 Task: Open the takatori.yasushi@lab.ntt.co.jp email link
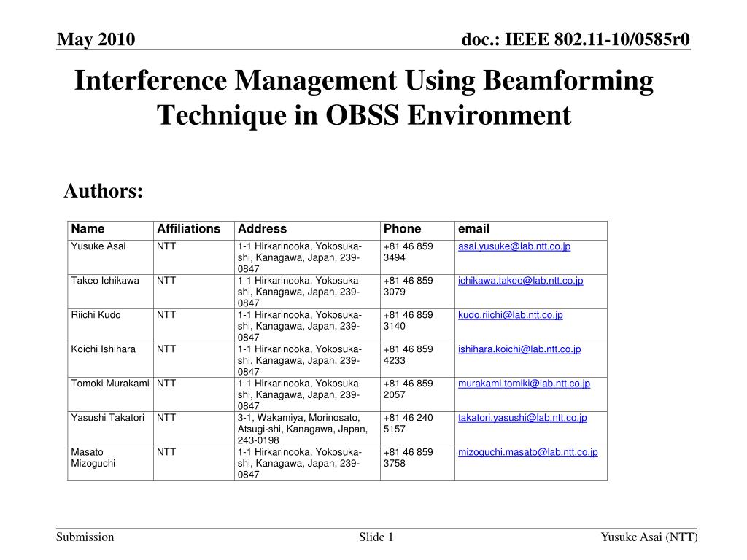522,418
